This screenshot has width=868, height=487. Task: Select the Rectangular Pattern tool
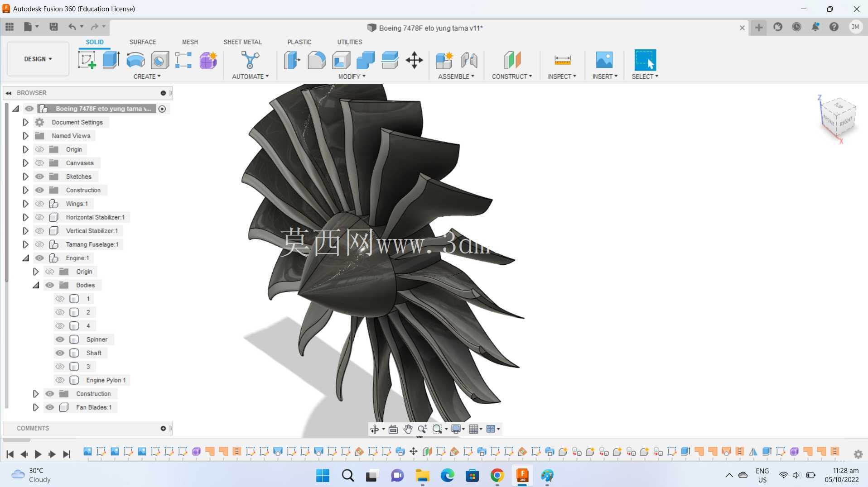point(183,60)
